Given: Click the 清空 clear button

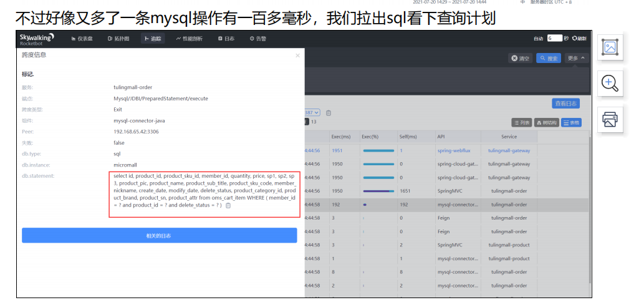Looking at the screenshot, I should 521,59.
